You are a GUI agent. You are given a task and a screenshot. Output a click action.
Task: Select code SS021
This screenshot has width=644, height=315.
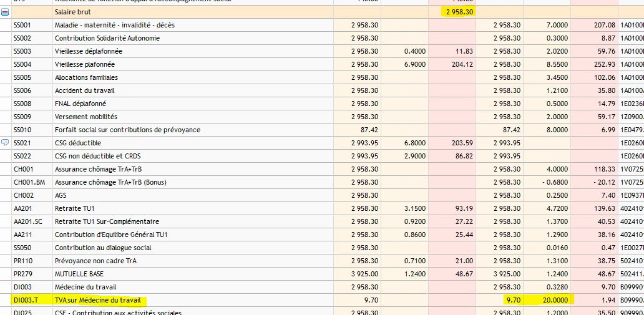[22, 143]
